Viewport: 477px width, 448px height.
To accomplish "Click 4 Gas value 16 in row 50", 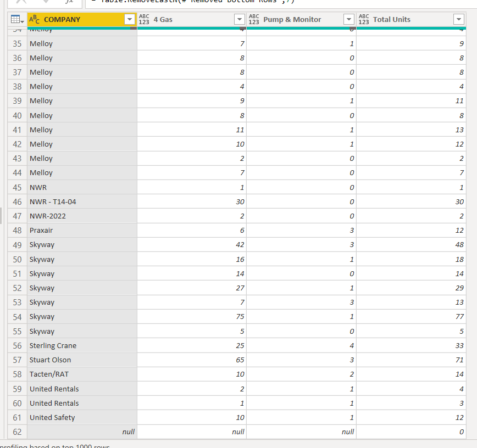I will [x=192, y=260].
